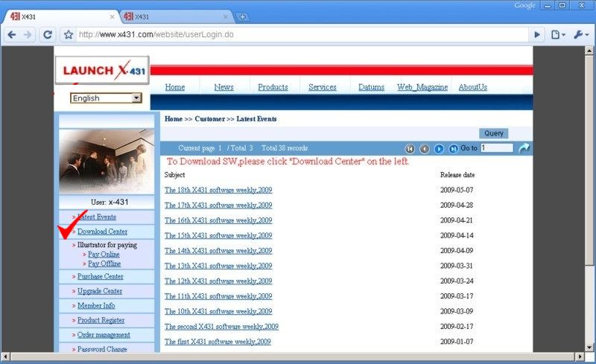The width and height of the screenshot is (596, 364).
Task: Open the 13th X431 software weekly link
Action: point(218,266)
